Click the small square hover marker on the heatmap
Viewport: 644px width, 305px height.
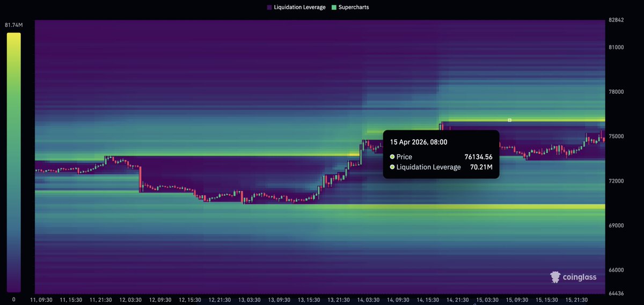[x=509, y=120]
